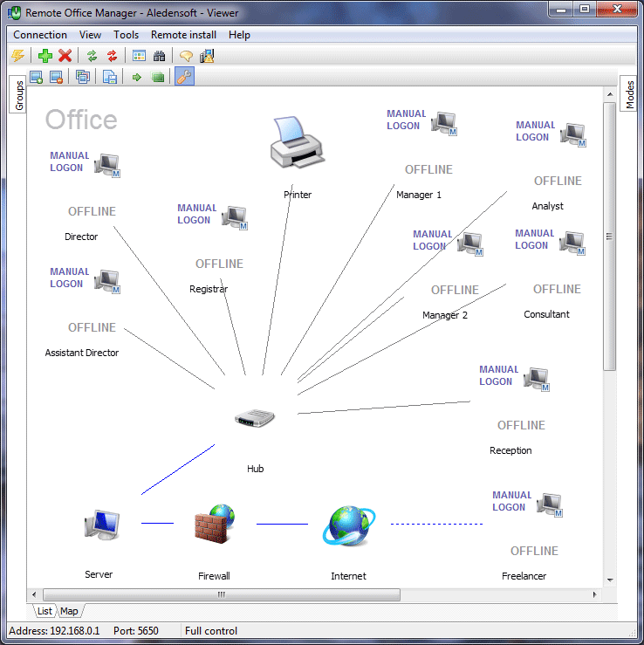Select the Firewall brick wall icon
644x645 pixels.
click(215, 523)
